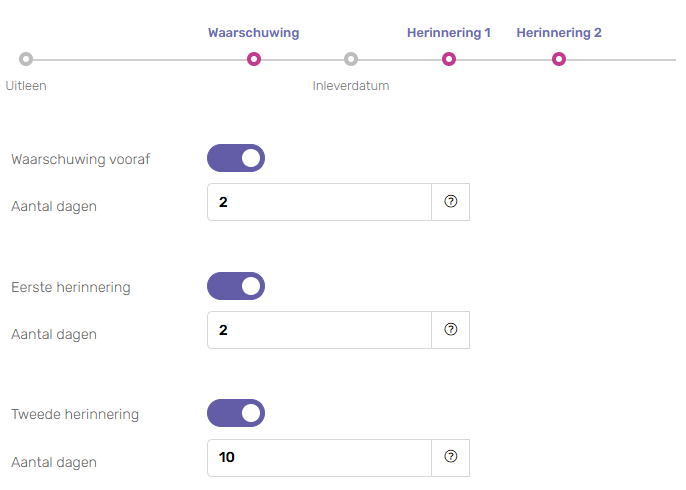Click the Inleverdatum label text

(x=351, y=86)
